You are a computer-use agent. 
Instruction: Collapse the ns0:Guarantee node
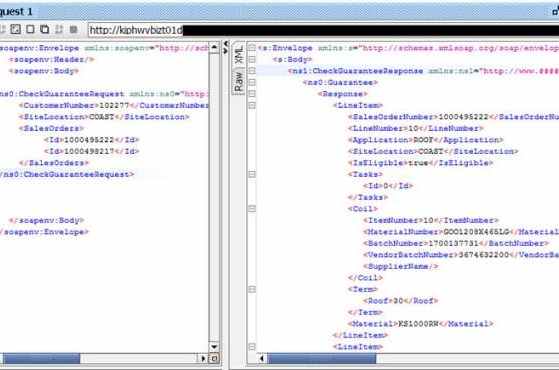point(252,82)
